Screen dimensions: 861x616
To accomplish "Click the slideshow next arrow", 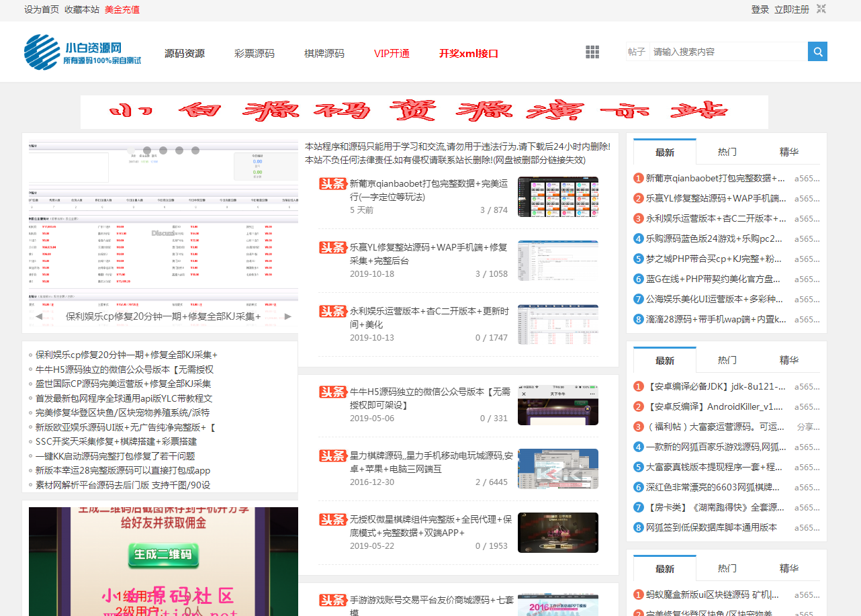I will [x=288, y=316].
